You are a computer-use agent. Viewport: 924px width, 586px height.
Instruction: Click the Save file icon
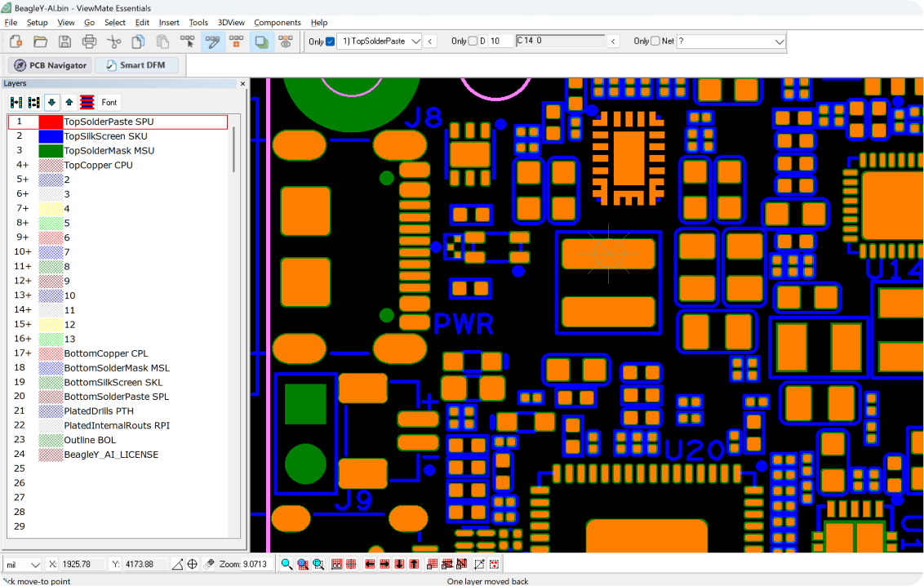coord(64,42)
